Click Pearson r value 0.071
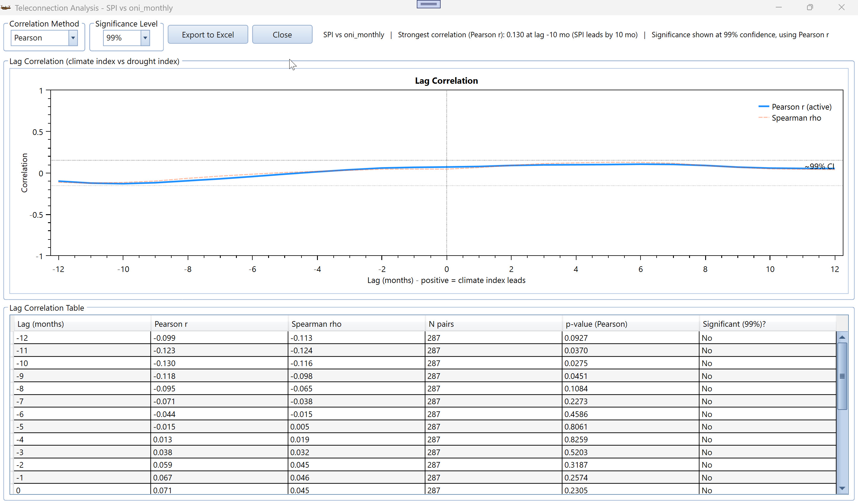 coord(219,490)
